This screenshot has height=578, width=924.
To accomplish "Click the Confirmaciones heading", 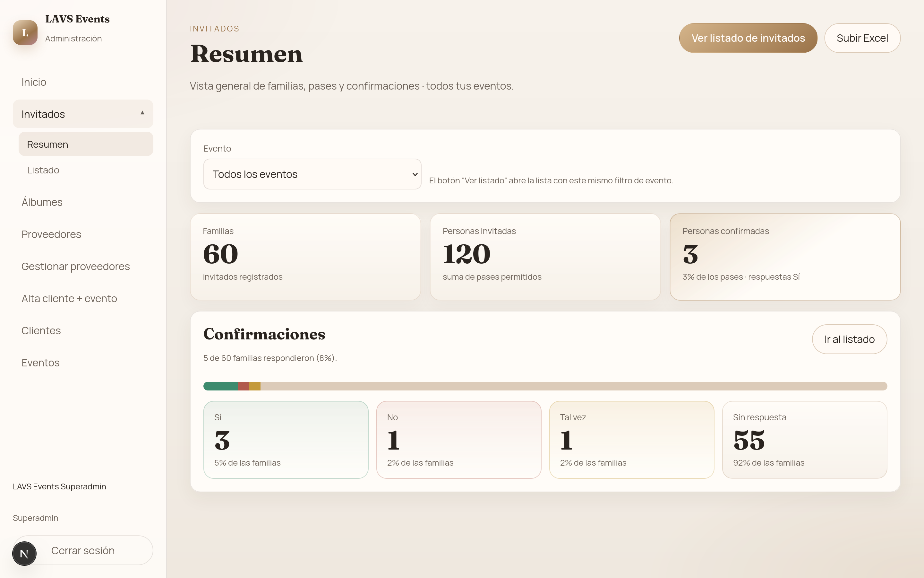I will point(264,334).
